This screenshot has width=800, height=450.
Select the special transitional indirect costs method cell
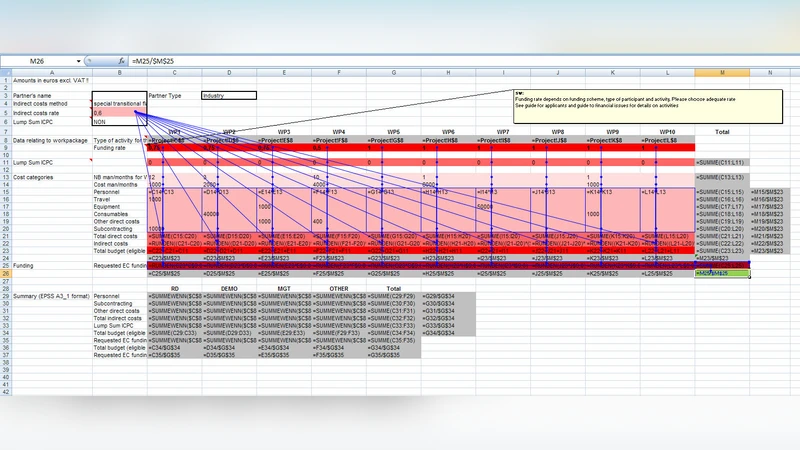tap(118, 104)
